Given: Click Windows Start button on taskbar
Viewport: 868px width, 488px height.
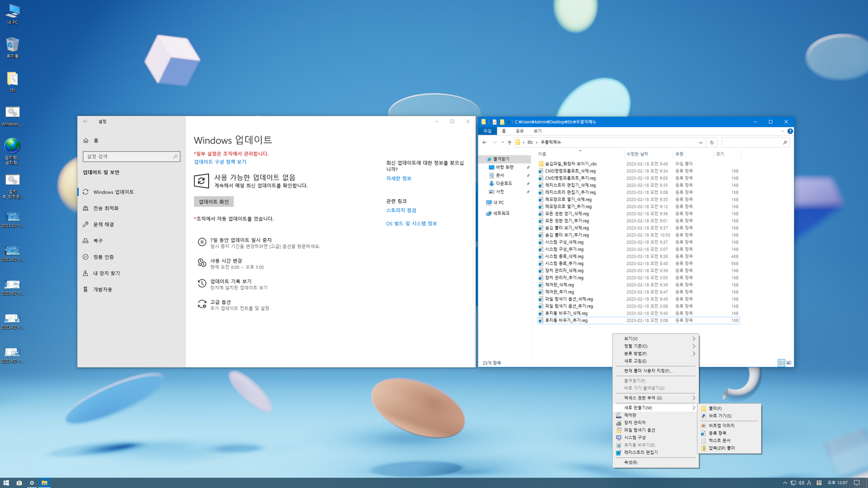Looking at the screenshot, I should point(6,483).
